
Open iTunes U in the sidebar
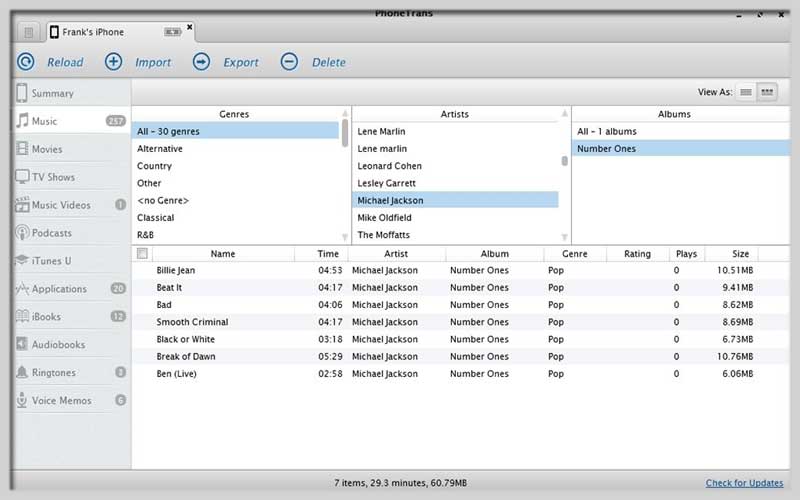coord(71,261)
